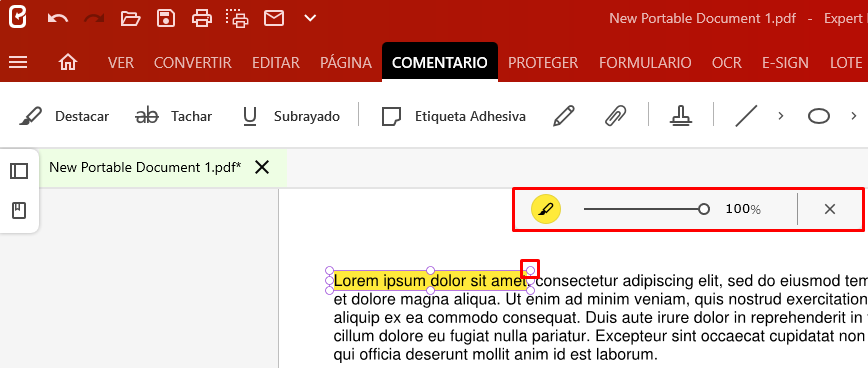
Task: Click the app logo icon
Action: tap(18, 18)
